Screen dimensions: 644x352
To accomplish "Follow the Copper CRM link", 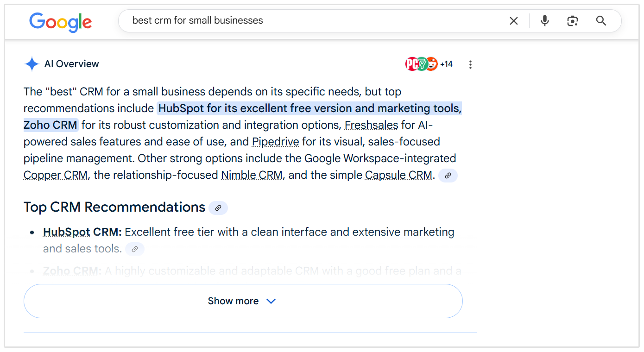I will coord(56,175).
